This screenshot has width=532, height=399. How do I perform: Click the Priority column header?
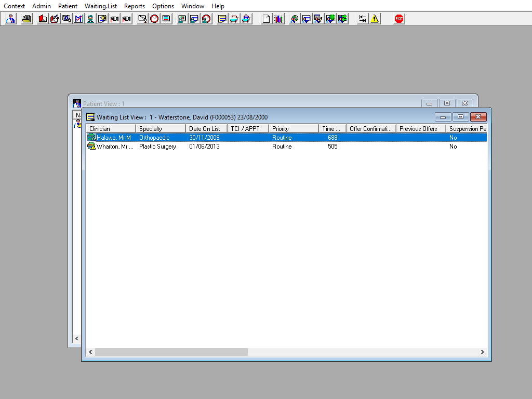294,129
